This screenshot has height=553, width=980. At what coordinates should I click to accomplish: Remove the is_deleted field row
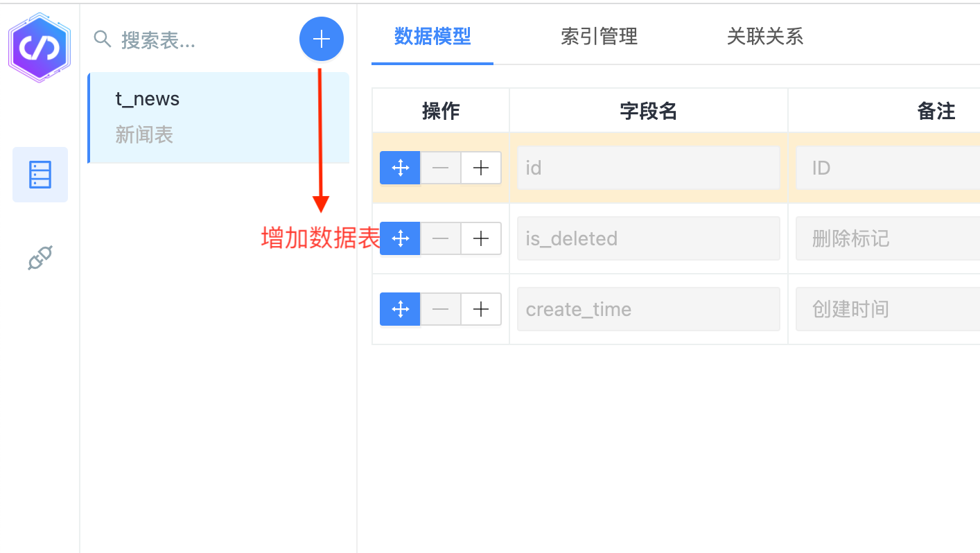pos(441,238)
